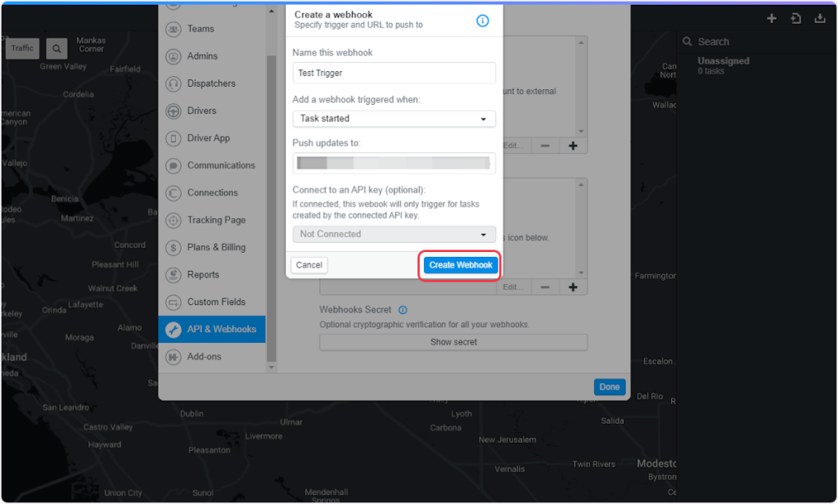Expand the 'Not Connected' API key dropdown
The width and height of the screenshot is (838, 504).
pos(394,234)
